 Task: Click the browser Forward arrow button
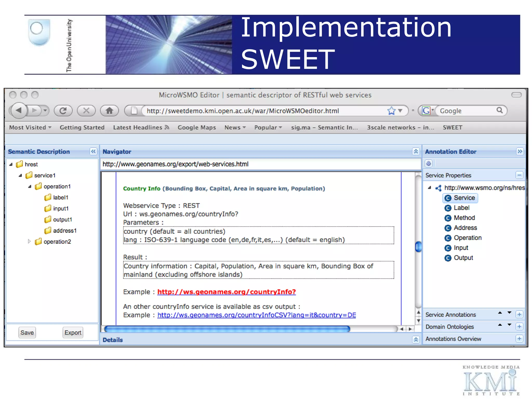35,111
